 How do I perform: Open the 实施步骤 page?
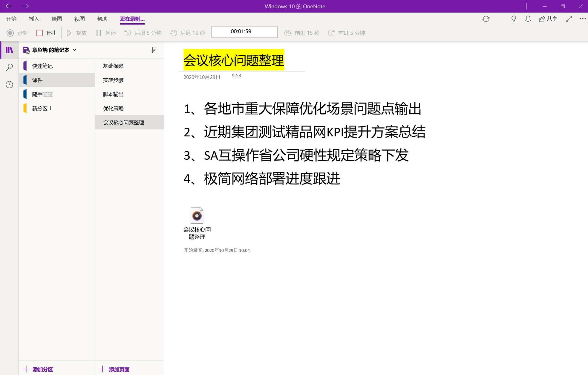tap(129, 80)
